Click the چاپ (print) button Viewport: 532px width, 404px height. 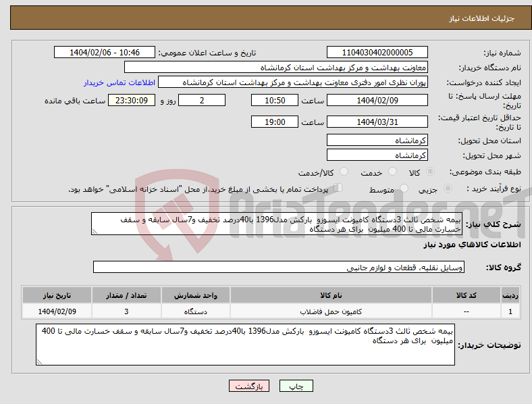(296, 386)
